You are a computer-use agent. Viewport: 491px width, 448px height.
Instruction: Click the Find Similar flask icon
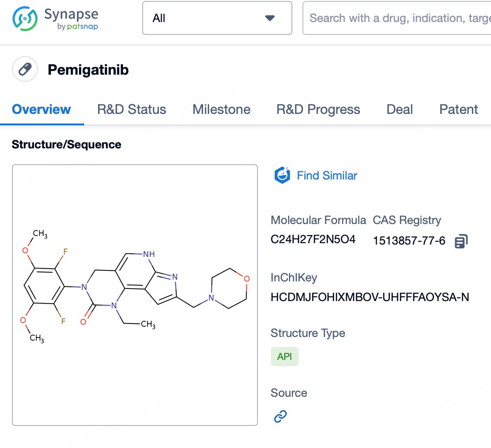coord(282,176)
